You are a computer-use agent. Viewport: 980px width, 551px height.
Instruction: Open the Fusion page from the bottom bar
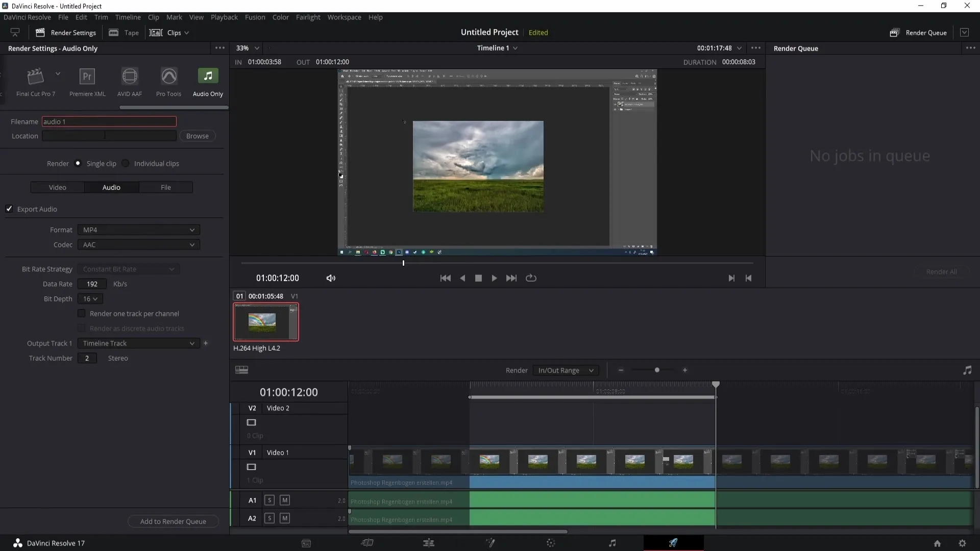coord(490,543)
